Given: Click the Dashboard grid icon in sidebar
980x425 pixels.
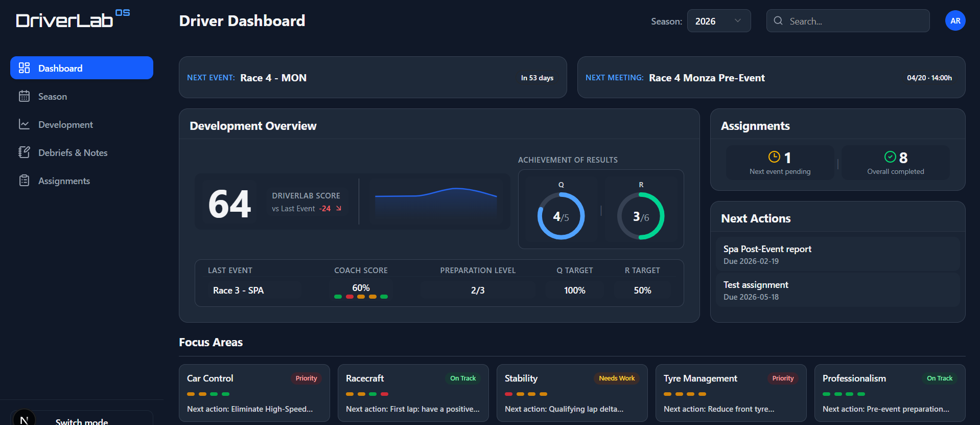Looking at the screenshot, I should (24, 68).
